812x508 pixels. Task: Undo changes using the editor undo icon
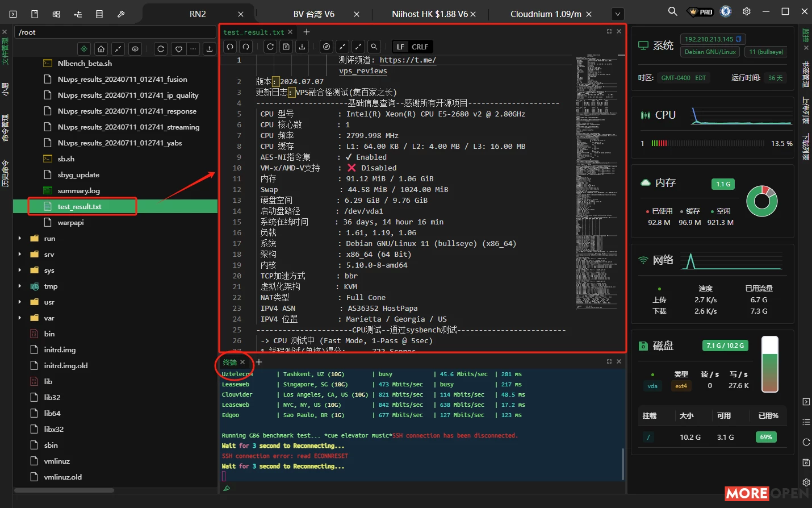click(x=229, y=47)
